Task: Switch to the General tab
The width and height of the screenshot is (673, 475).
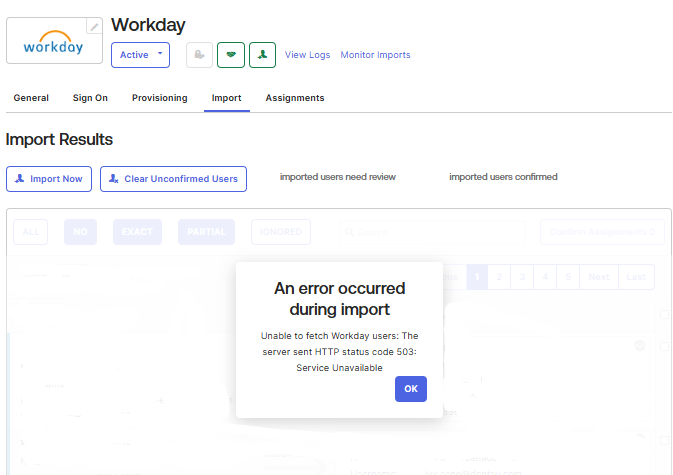Action: [x=31, y=98]
